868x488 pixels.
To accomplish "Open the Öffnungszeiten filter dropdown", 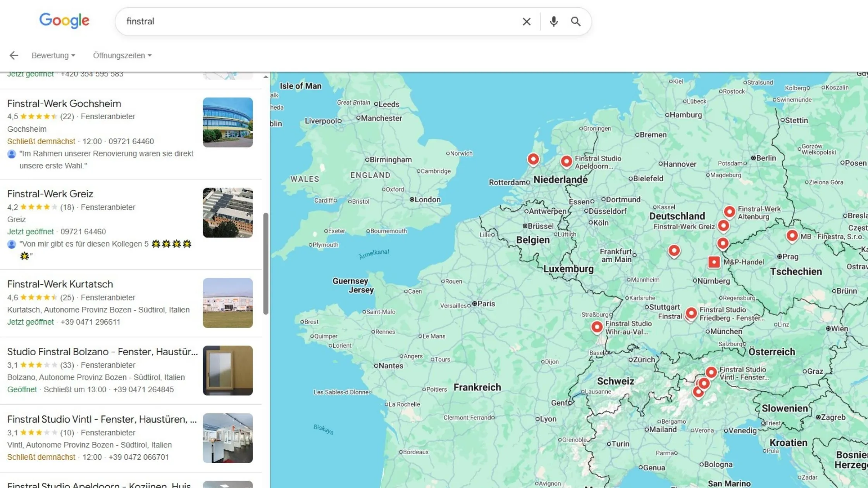I will click(122, 55).
